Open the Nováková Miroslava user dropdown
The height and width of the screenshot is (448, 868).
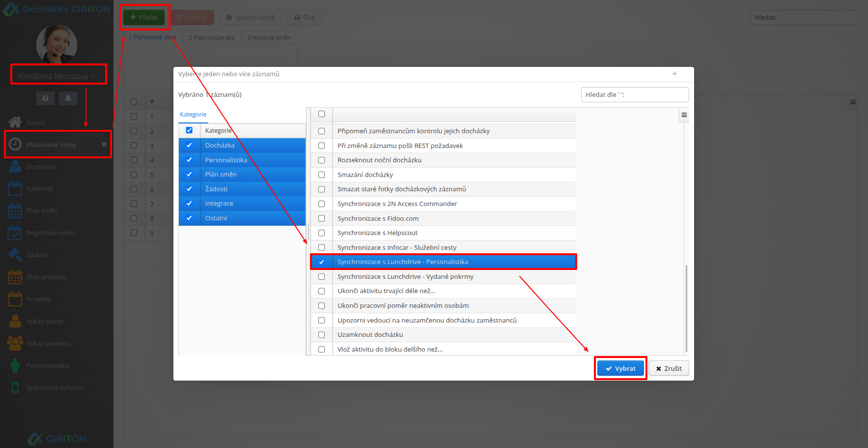coord(57,76)
